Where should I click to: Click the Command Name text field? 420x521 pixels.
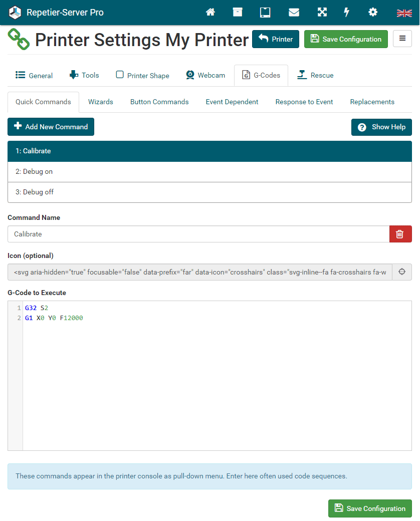(198, 234)
